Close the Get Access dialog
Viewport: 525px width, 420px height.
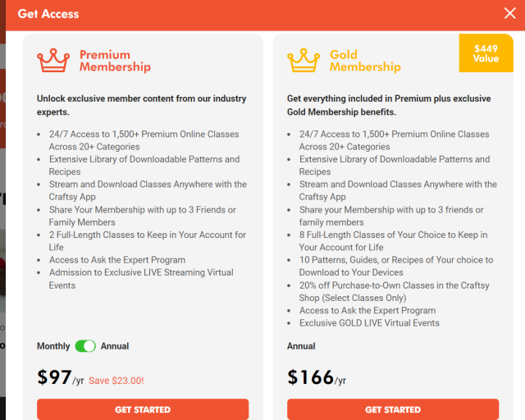tap(509, 13)
